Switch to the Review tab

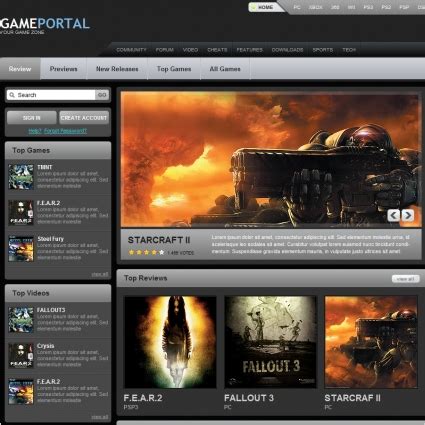(20, 69)
